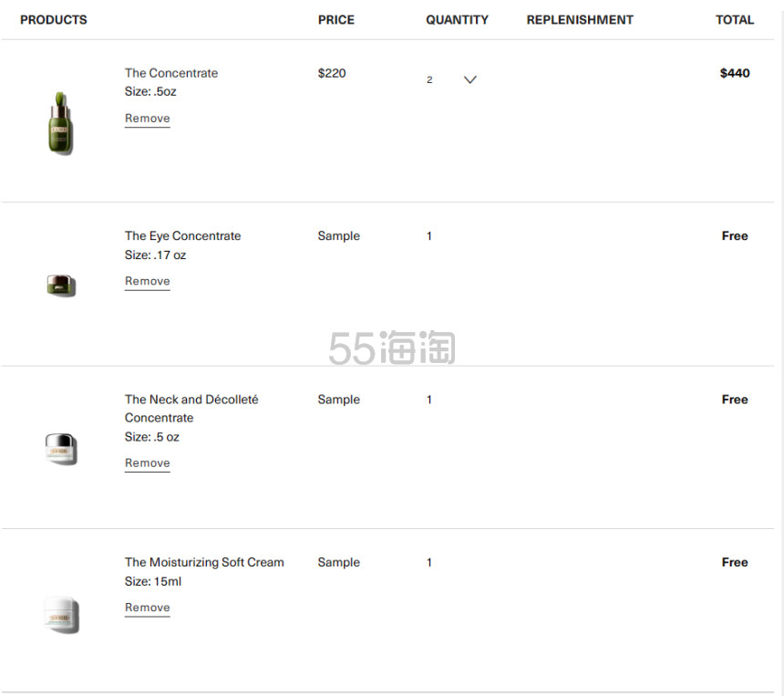Screen dimensions: 784x696
Task: Click the QUANTITY column header
Action: tap(457, 20)
